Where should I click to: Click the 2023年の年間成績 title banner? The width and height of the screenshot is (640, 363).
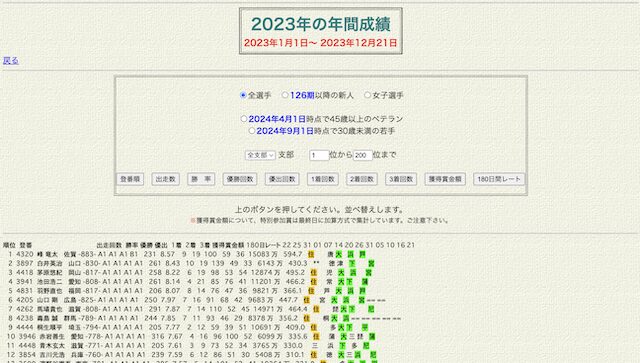point(321,31)
